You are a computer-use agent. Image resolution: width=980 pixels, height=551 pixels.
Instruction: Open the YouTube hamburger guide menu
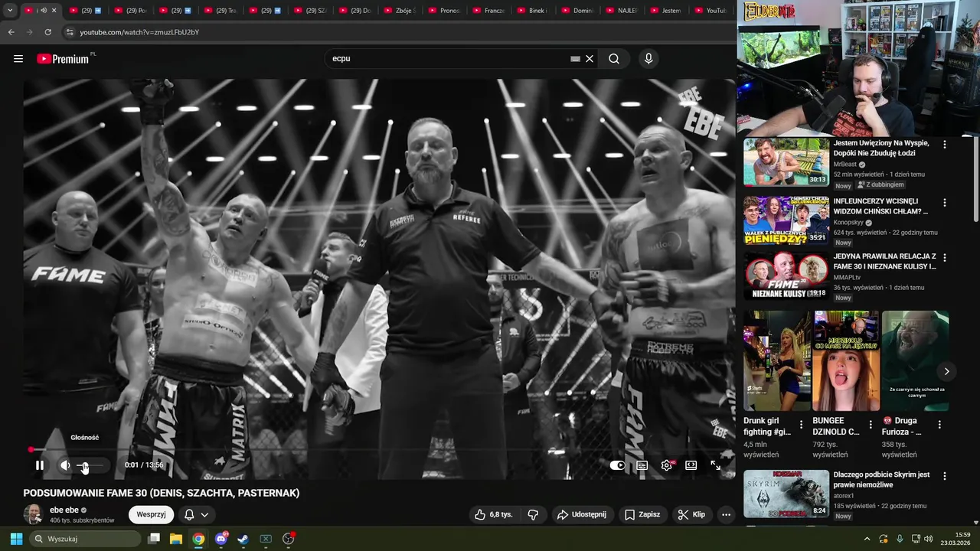click(x=18, y=59)
